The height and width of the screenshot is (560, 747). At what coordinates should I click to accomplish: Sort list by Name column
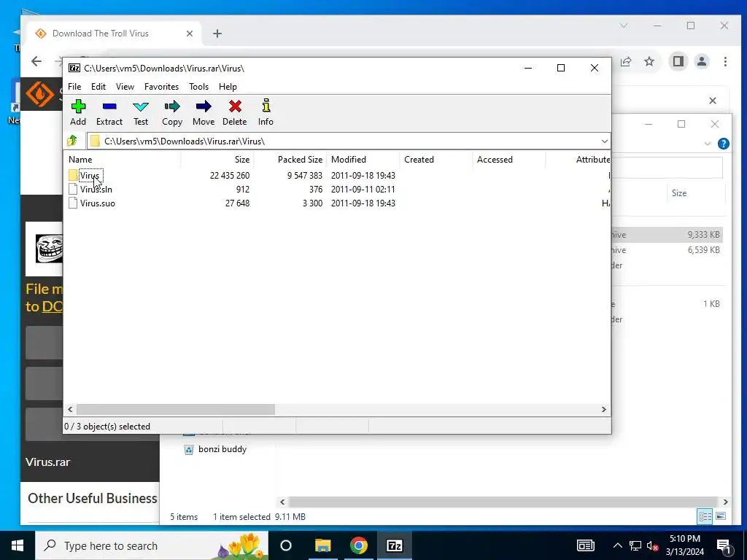122,160
